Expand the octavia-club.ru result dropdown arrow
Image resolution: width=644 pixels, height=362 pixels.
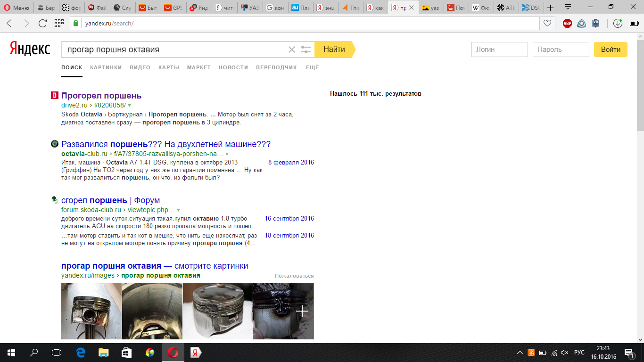(227, 154)
